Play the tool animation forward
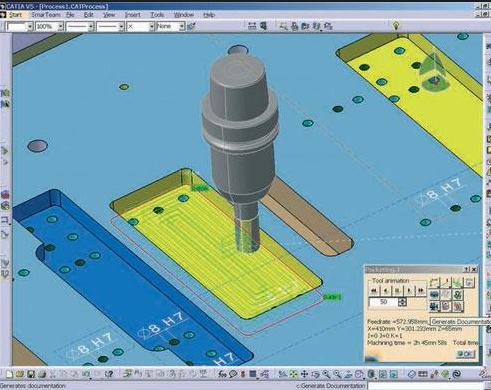The height and width of the screenshot is (390, 491). click(409, 291)
